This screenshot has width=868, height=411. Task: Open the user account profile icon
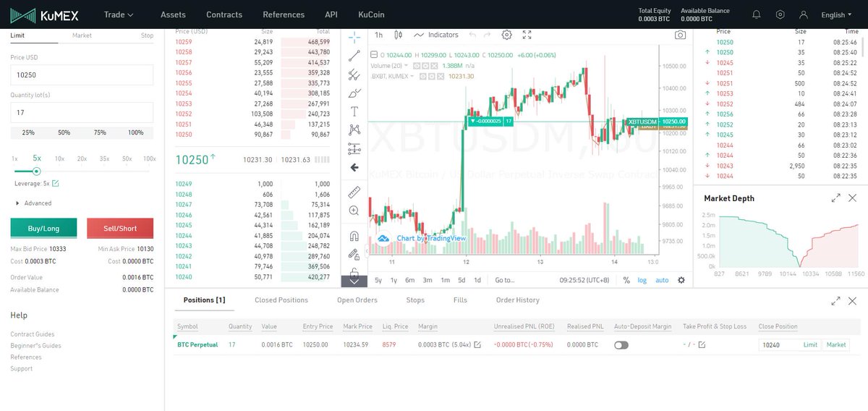(x=803, y=14)
